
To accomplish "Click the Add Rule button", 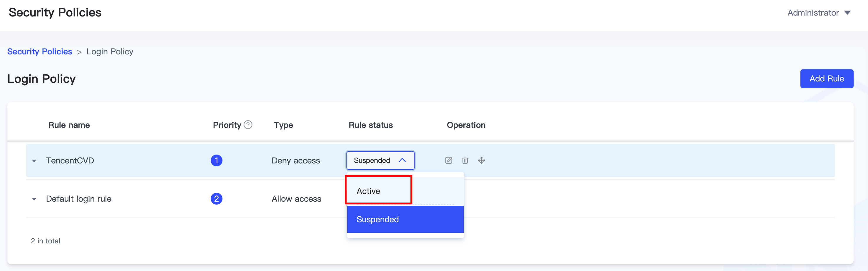I will pos(826,78).
